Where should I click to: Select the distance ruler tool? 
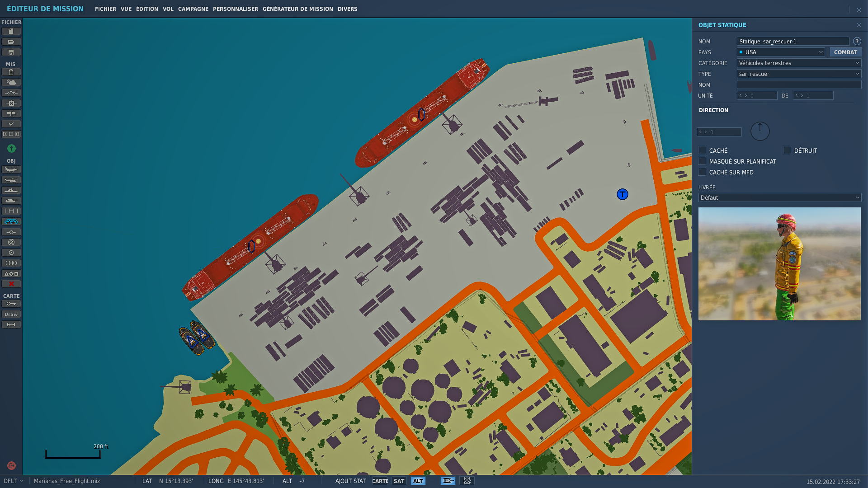11,324
